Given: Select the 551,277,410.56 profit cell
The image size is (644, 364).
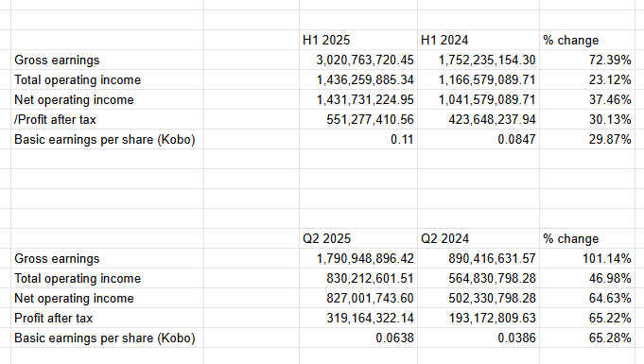Looking at the screenshot, I should tap(358, 119).
